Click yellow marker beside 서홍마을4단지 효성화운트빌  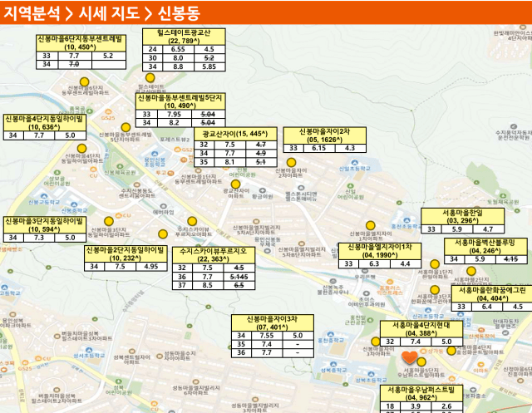point(451,351)
